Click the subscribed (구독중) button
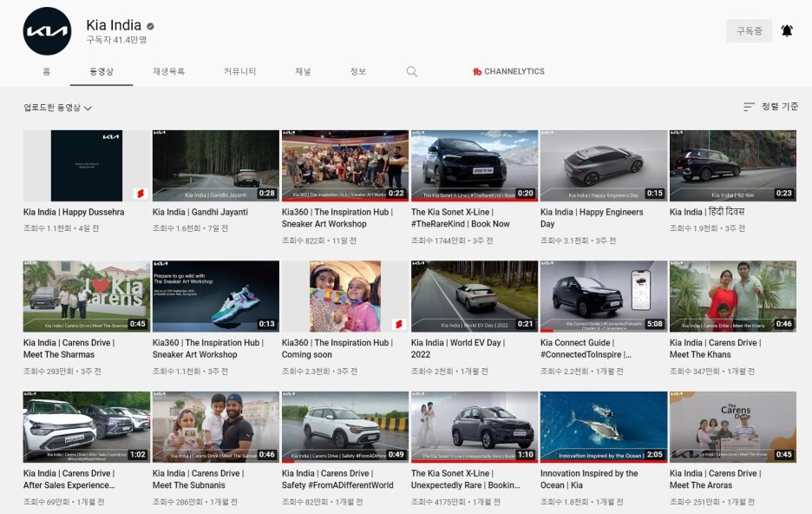 (749, 31)
